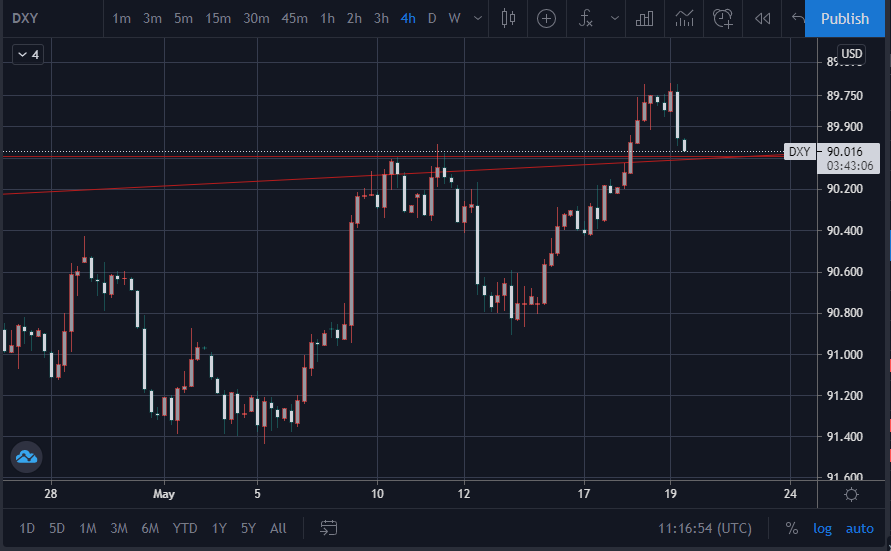This screenshot has width=891, height=551.
Task: Click the active 4h timeframe
Action: point(407,19)
